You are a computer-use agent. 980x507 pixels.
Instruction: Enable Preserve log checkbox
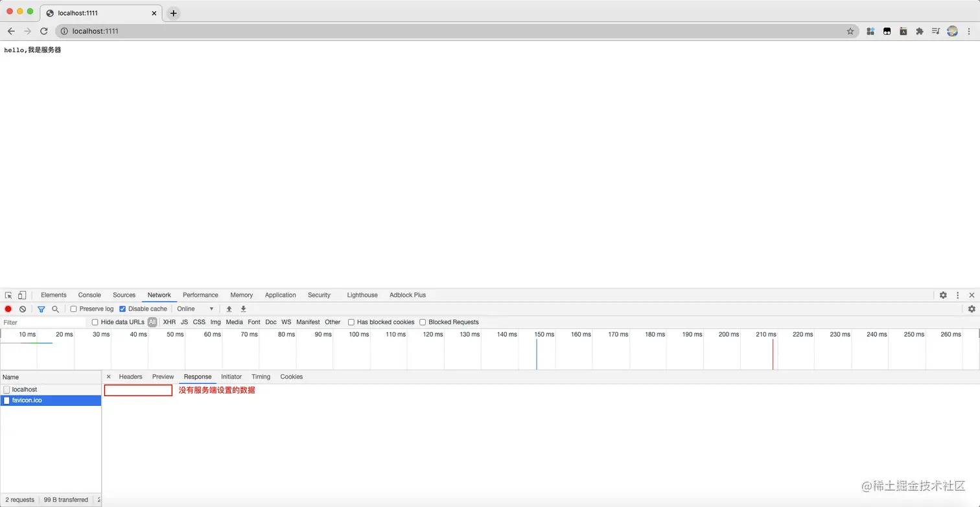coord(73,309)
